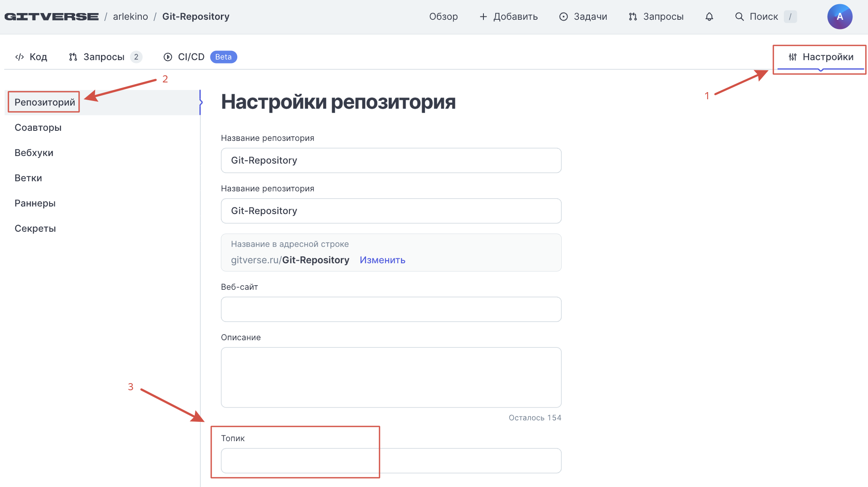Viewport: 868px width, 487px height.
Task: Focus the Описание text area
Action: point(391,377)
